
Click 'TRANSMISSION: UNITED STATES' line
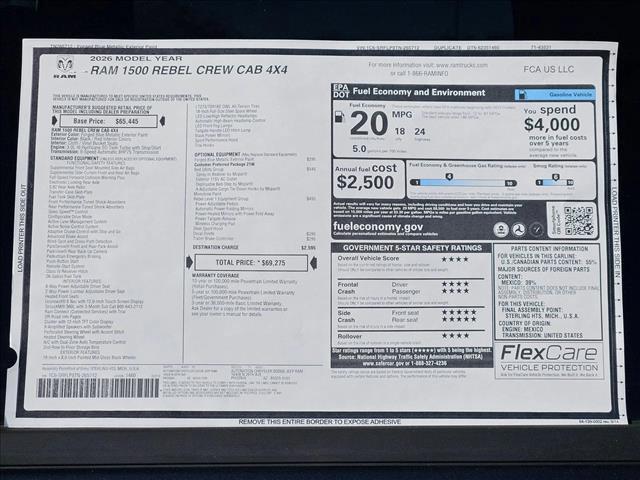coord(542,335)
